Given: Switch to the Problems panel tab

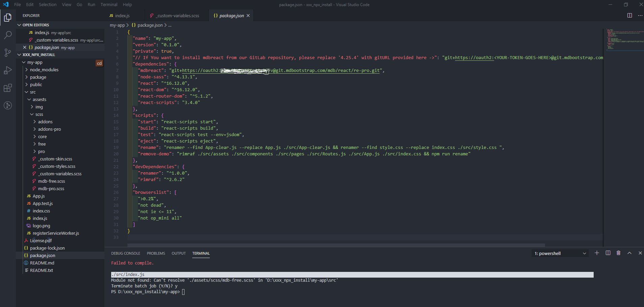Looking at the screenshot, I should (156, 253).
